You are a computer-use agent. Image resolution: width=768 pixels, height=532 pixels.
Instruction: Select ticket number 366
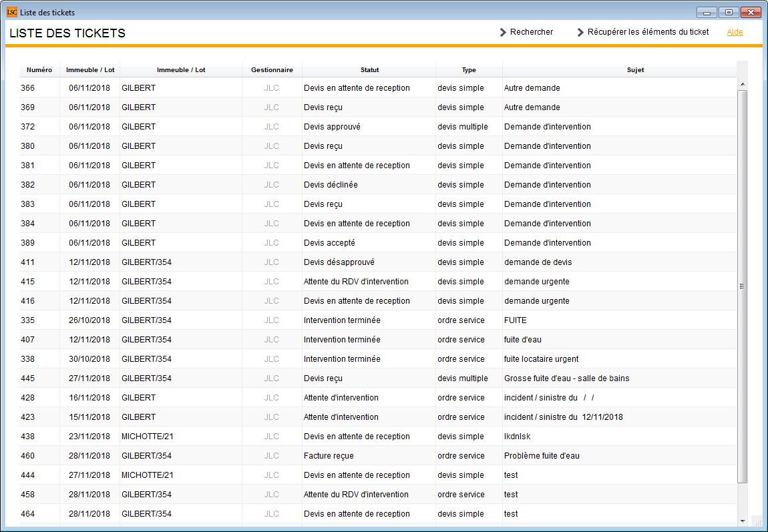point(28,88)
